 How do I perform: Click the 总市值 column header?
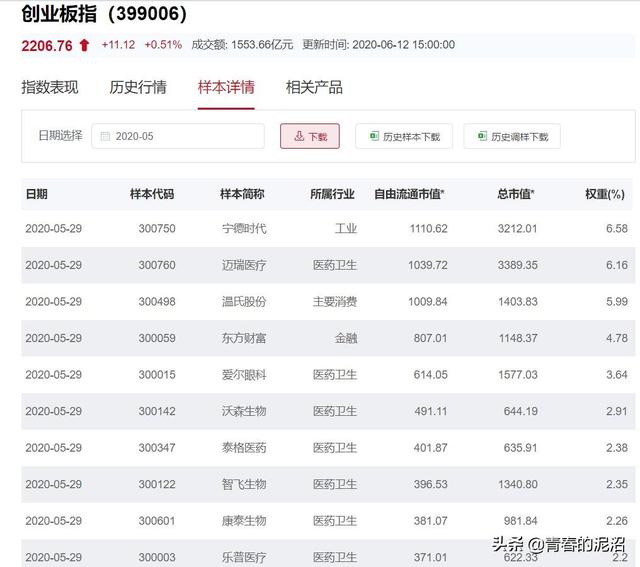tap(516, 194)
